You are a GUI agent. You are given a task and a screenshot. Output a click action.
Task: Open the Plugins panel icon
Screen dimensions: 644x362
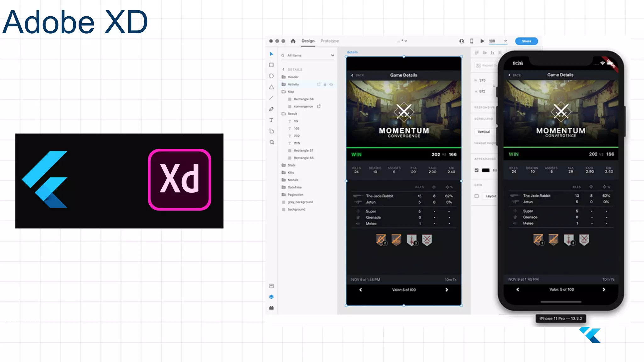point(271,308)
